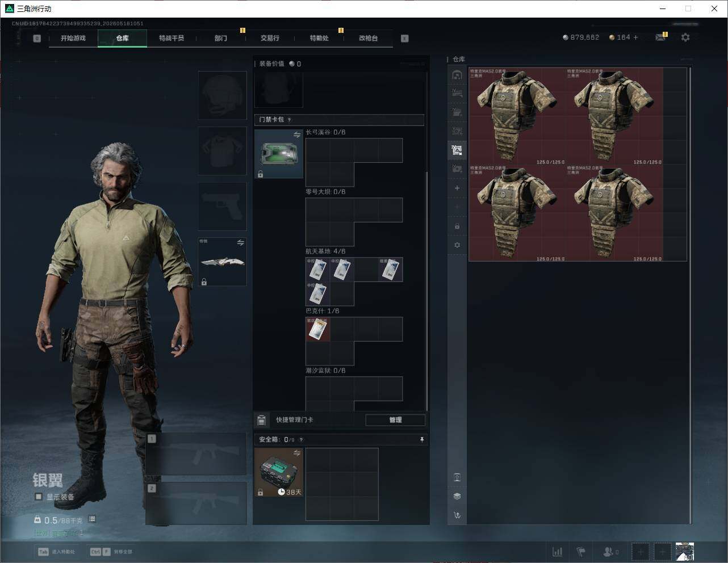Select the bottom-left 特里克MAS2.0 armor

(517, 213)
